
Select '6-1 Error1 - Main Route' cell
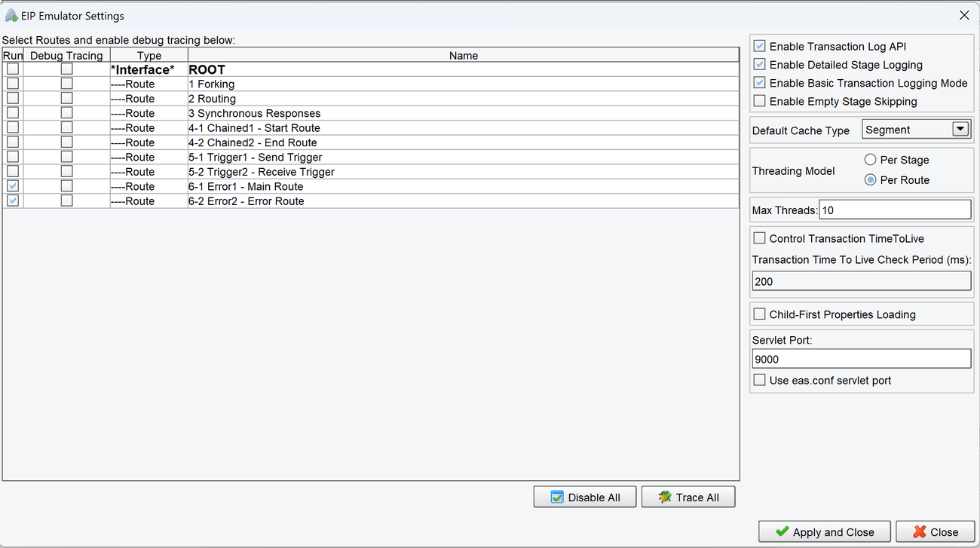pyautogui.click(x=464, y=186)
